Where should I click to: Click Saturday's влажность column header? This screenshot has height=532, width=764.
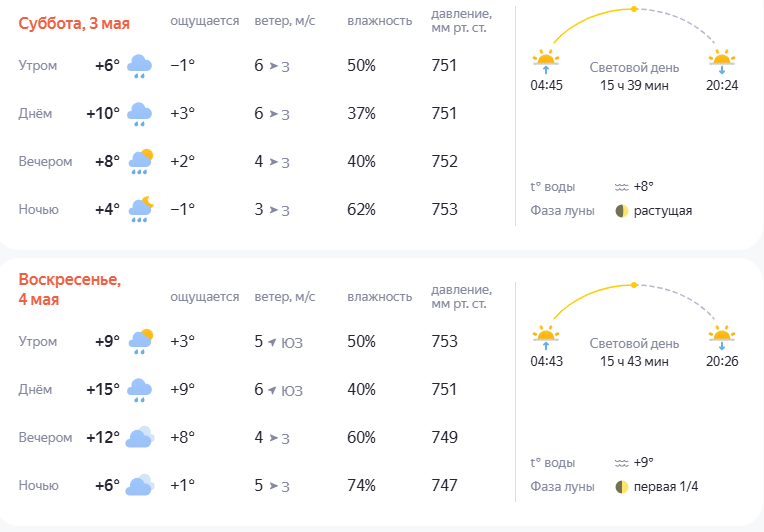(x=379, y=21)
